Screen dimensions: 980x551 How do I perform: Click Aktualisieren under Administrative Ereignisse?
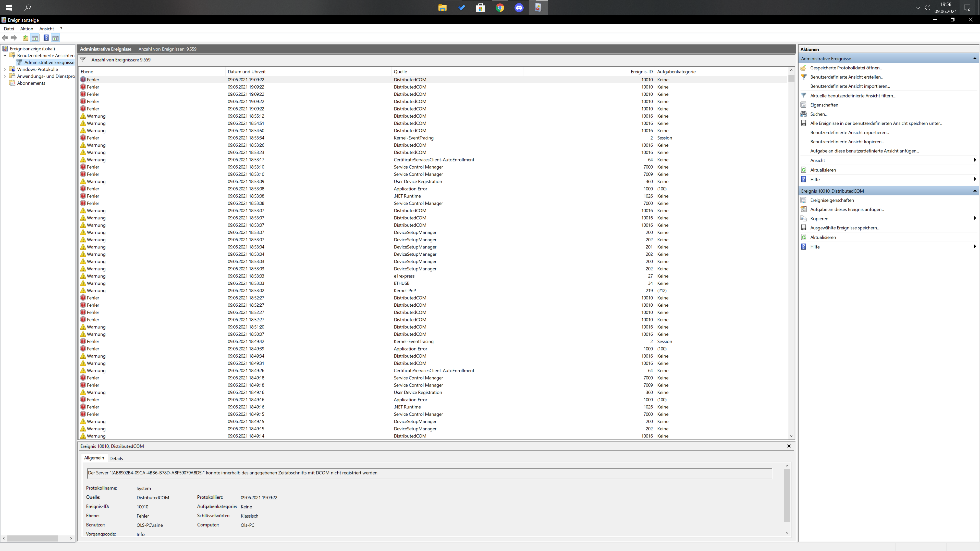point(823,170)
